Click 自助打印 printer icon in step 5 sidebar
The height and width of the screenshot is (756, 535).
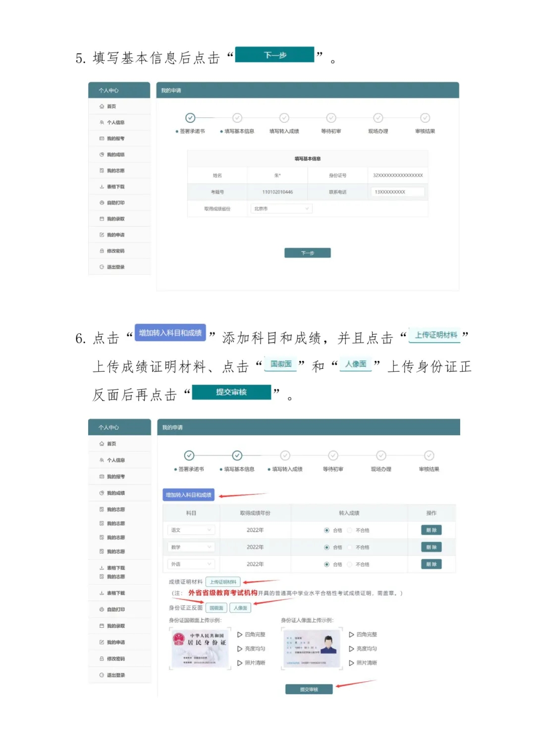click(x=102, y=202)
